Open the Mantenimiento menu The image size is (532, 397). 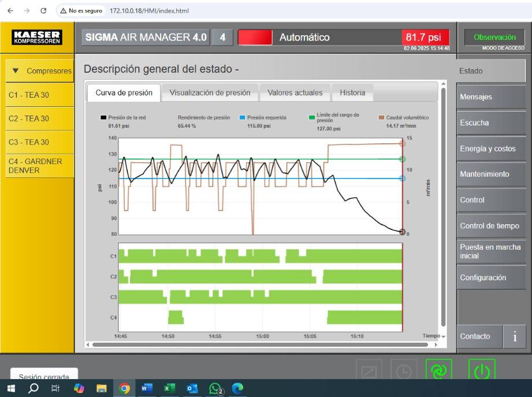492,174
